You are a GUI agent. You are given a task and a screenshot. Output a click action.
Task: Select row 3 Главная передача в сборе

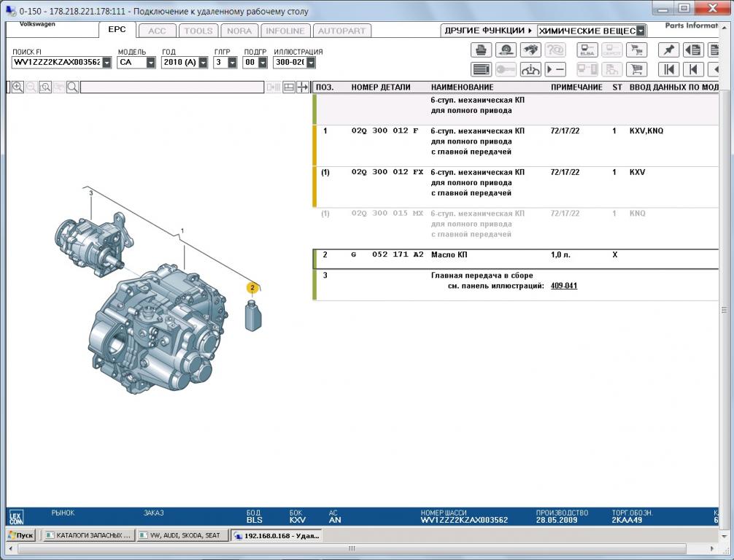pos(515,284)
